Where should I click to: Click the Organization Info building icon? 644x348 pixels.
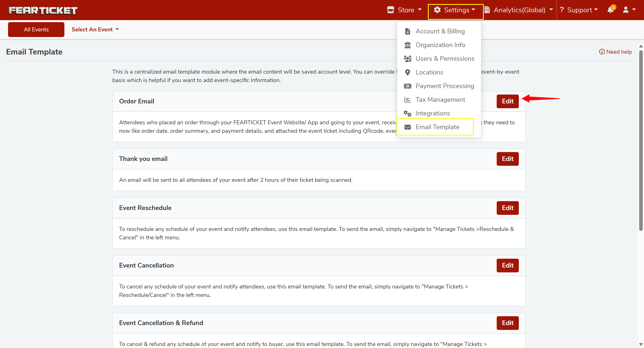click(408, 45)
